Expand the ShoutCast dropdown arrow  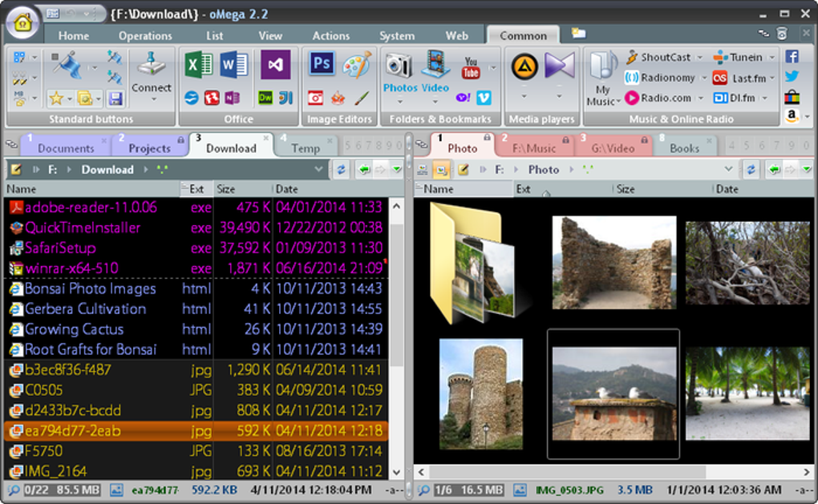pyautogui.click(x=700, y=58)
